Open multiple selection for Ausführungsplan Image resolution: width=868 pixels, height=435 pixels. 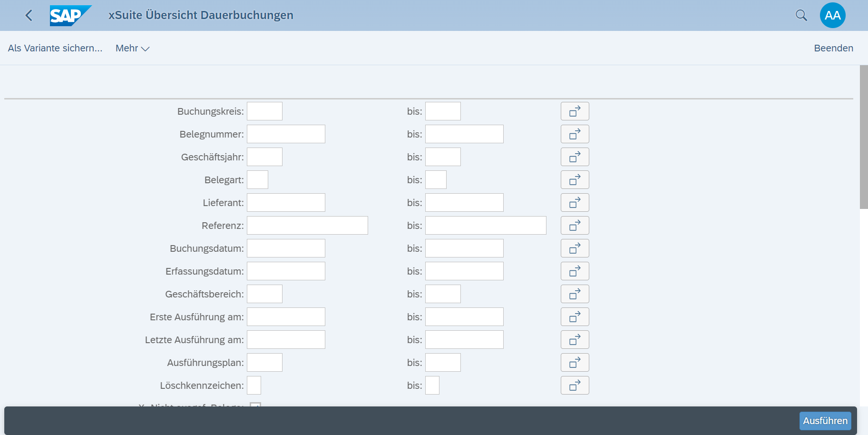575,363
